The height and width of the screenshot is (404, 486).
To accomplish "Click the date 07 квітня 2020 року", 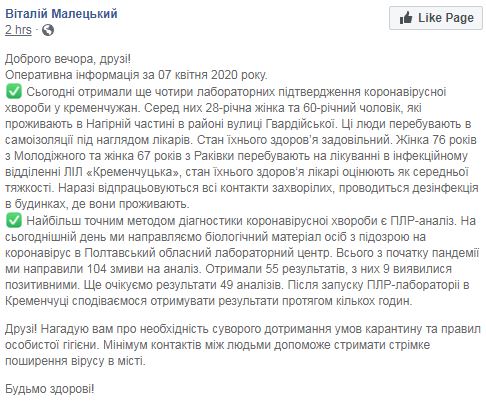I will click(212, 75).
